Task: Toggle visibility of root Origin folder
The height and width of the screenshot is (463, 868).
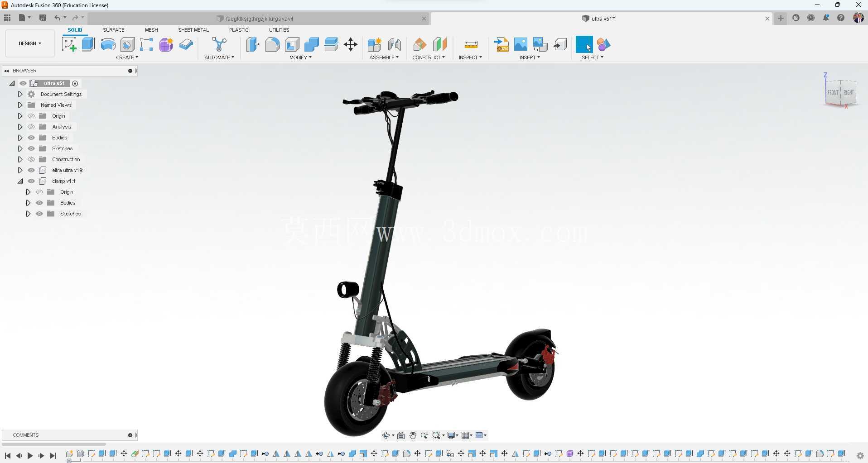Action: pyautogui.click(x=31, y=116)
